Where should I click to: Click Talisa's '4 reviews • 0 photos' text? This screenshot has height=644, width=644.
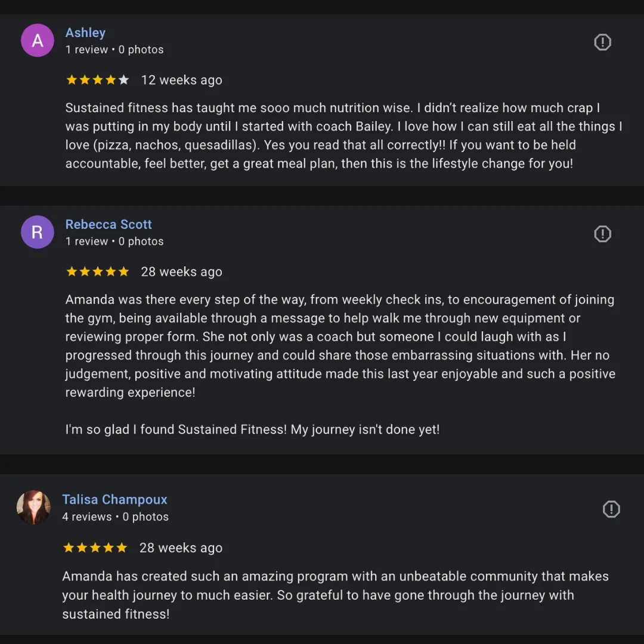click(x=115, y=517)
